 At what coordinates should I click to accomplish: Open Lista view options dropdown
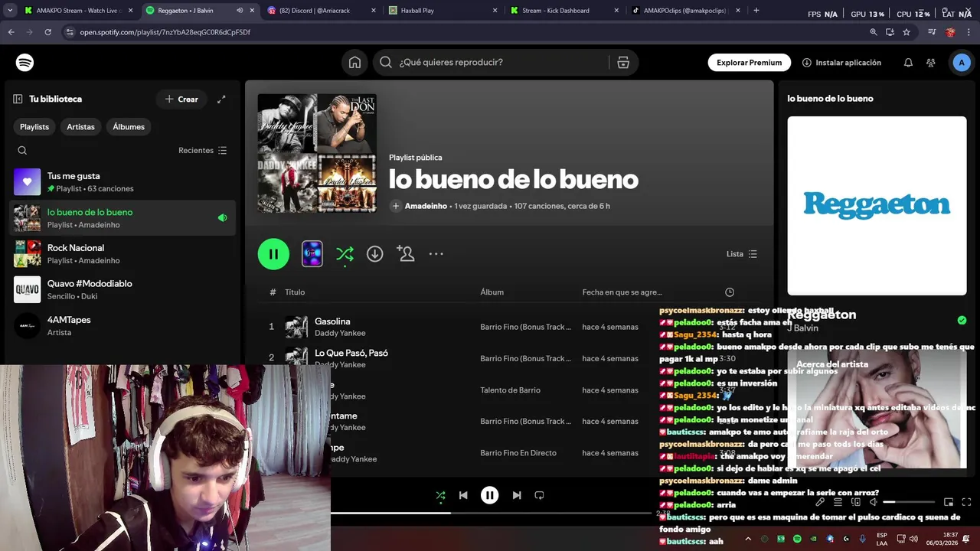(x=742, y=254)
